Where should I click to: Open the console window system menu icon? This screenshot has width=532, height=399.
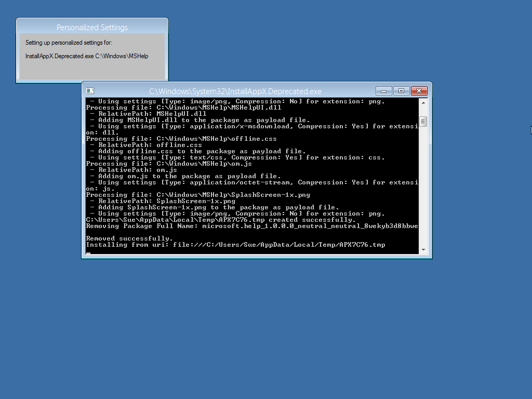90,91
